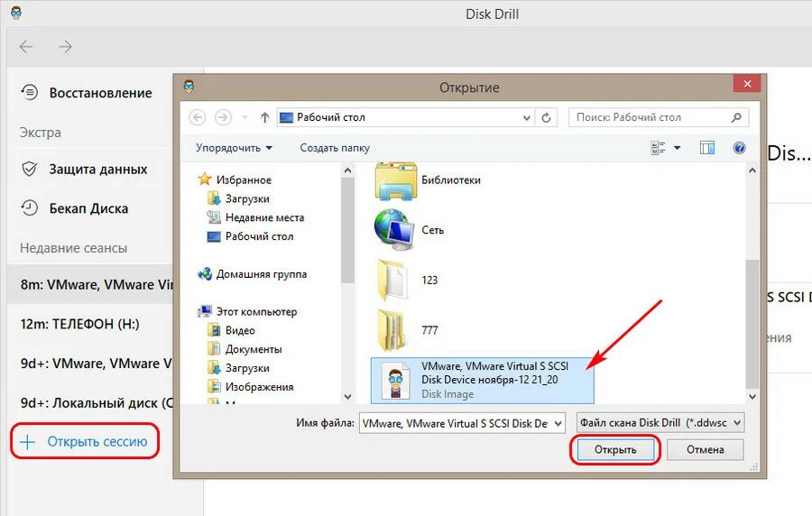Select Загрузки under Избранное
The width and height of the screenshot is (812, 516).
tap(247, 198)
